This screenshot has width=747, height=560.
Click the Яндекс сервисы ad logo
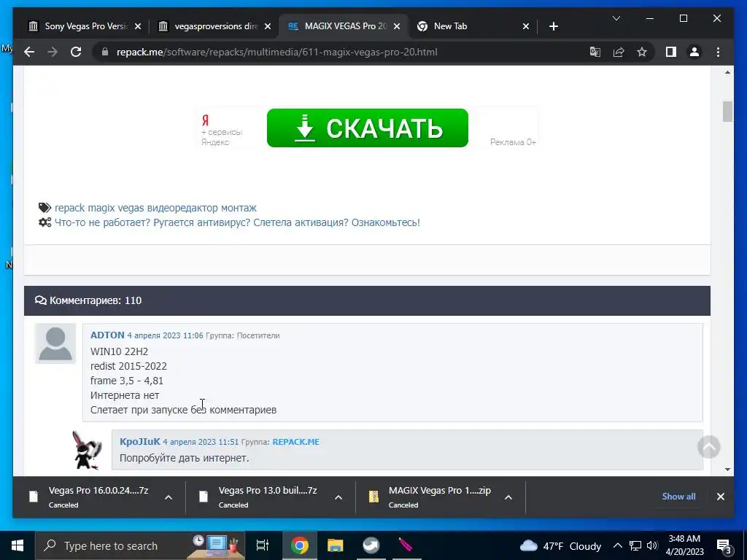click(222, 131)
